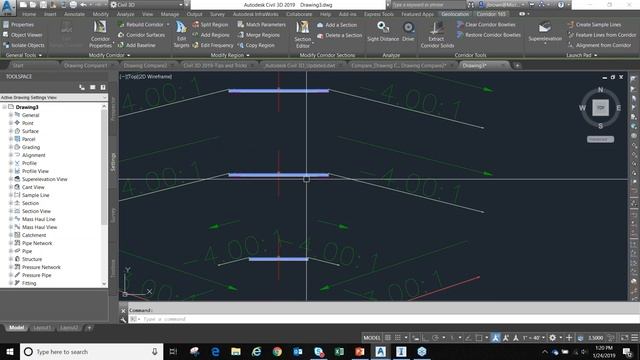Viewport: 640px width, 360px height.
Task: Open Chrome from the taskbar
Action: pos(277,351)
